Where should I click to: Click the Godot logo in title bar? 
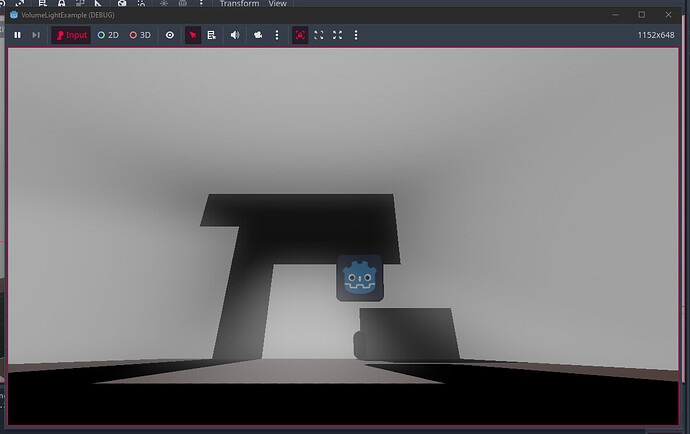coord(14,15)
